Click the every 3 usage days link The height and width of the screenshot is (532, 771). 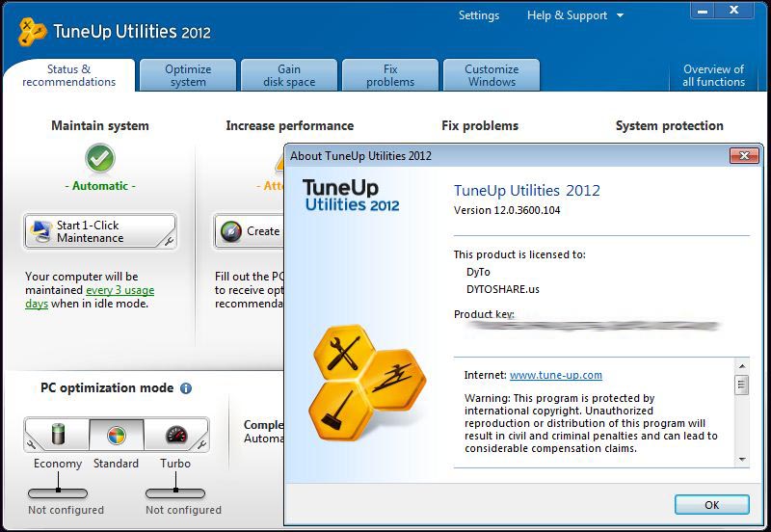click(x=120, y=291)
